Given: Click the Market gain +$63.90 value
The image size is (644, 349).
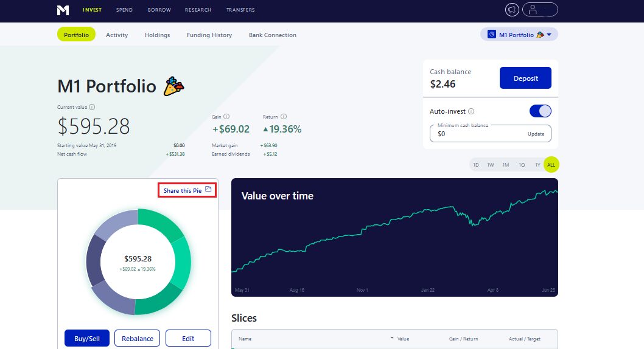Looking at the screenshot, I should pyautogui.click(x=268, y=145).
